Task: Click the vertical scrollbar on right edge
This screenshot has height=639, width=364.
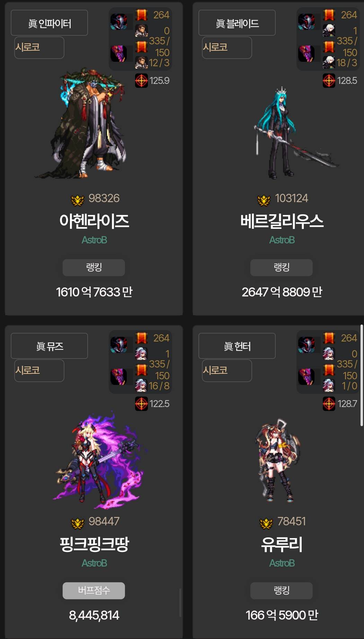Action: [362, 375]
